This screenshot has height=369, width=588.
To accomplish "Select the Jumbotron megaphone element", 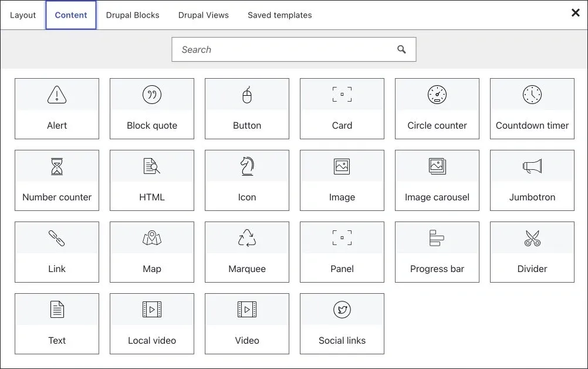I will (x=532, y=180).
